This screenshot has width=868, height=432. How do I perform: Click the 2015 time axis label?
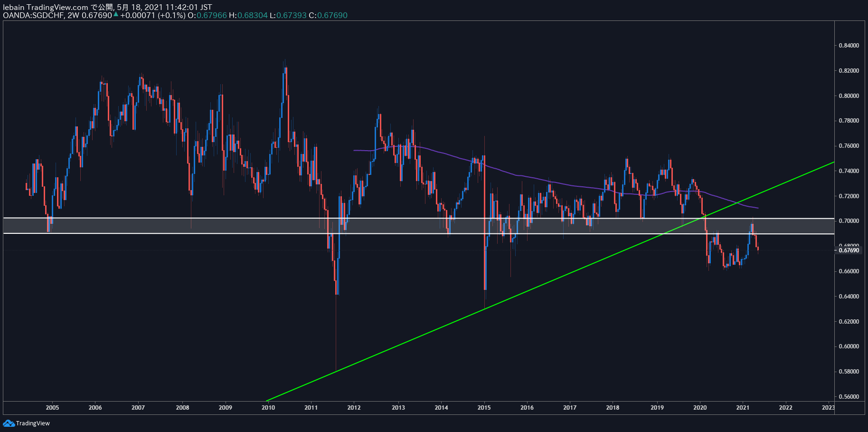tap(484, 407)
